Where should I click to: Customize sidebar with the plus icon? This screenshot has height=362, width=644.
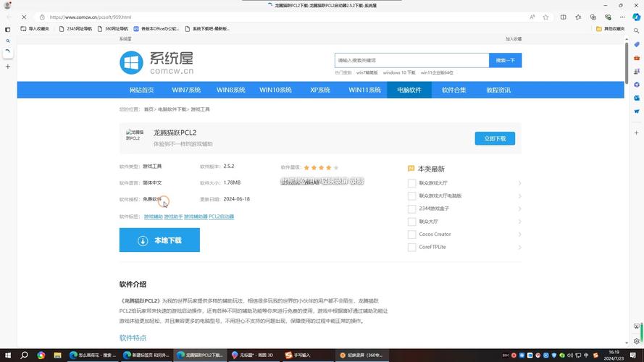tap(636, 133)
